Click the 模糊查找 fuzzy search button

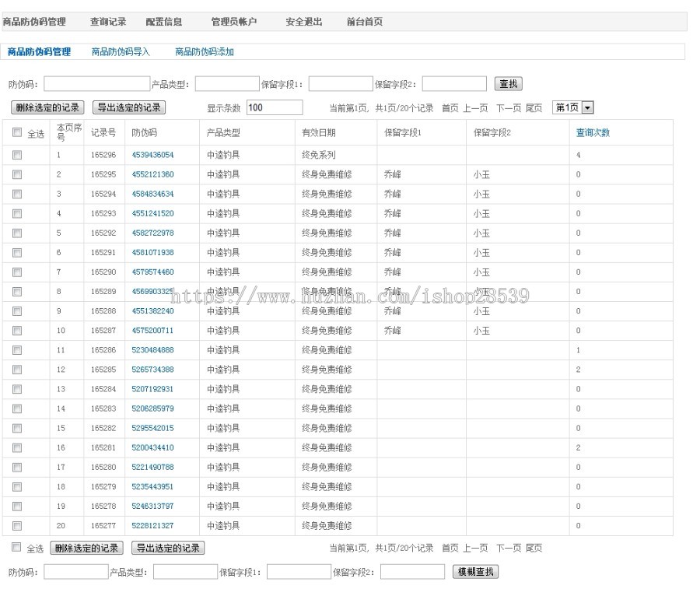pos(475,572)
